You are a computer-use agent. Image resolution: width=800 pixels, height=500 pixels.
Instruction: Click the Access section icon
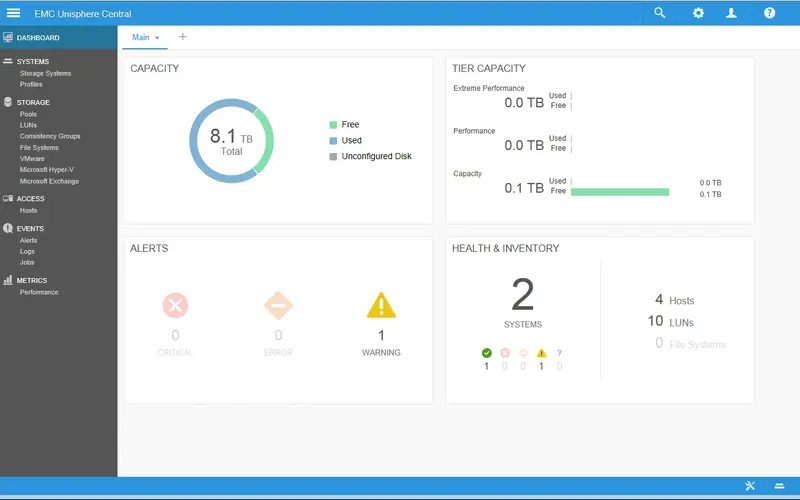click(x=8, y=198)
